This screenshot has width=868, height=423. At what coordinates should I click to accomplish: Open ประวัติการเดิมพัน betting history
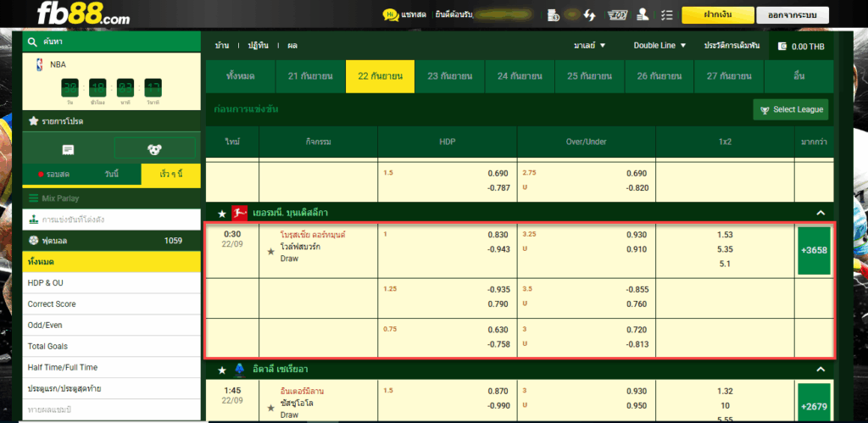pos(732,46)
